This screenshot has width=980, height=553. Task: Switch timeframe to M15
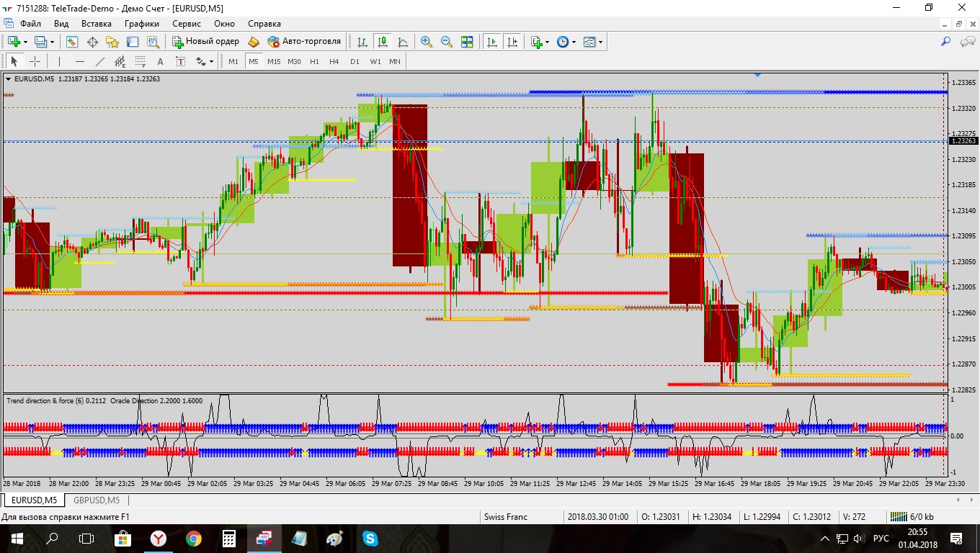pyautogui.click(x=274, y=61)
